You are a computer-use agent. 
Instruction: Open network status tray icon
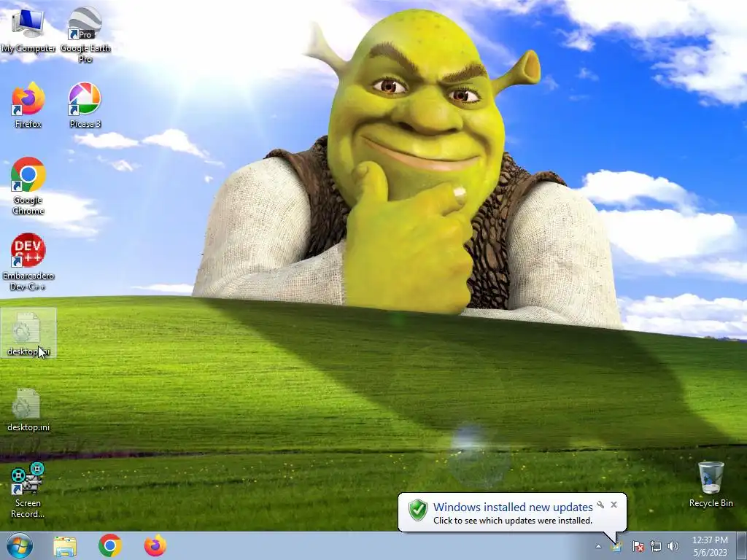[x=656, y=546]
